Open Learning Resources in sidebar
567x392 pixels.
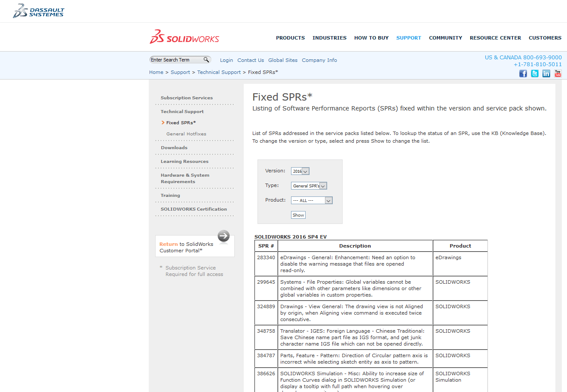184,162
